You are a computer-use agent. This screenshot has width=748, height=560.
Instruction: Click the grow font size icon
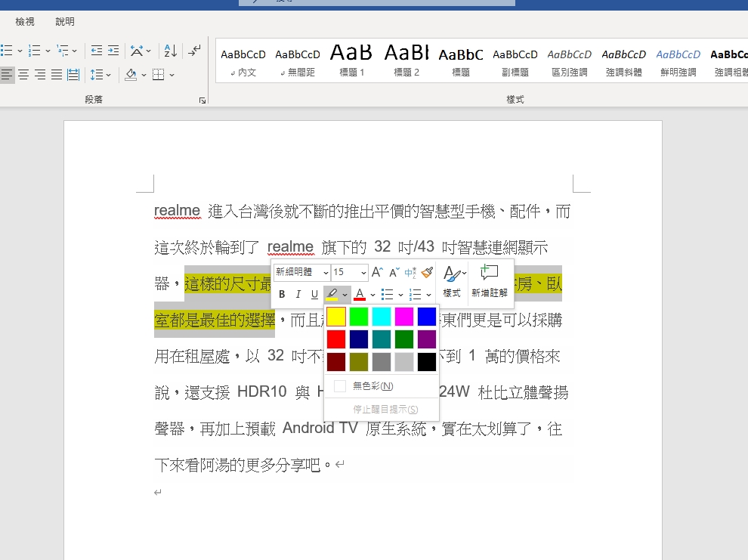pos(377,272)
